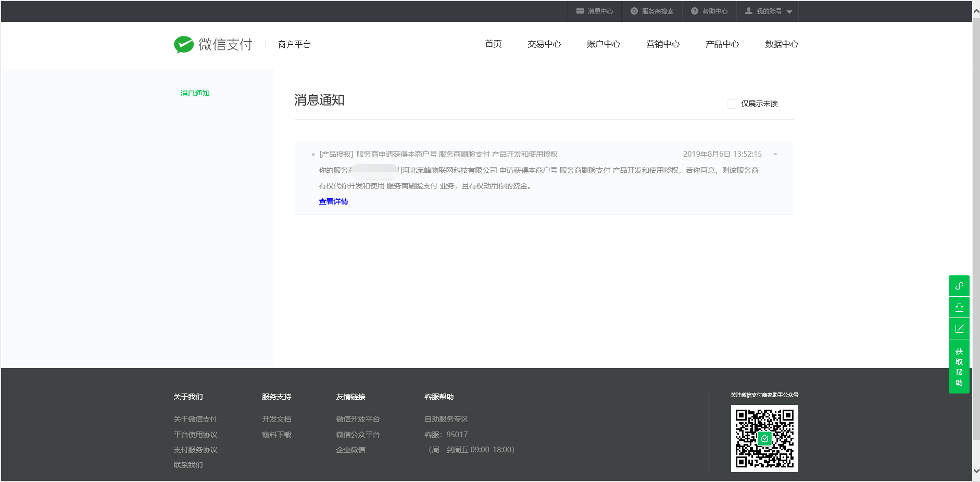
Task: Click the WeChat Pay green logo icon
Action: 184,45
